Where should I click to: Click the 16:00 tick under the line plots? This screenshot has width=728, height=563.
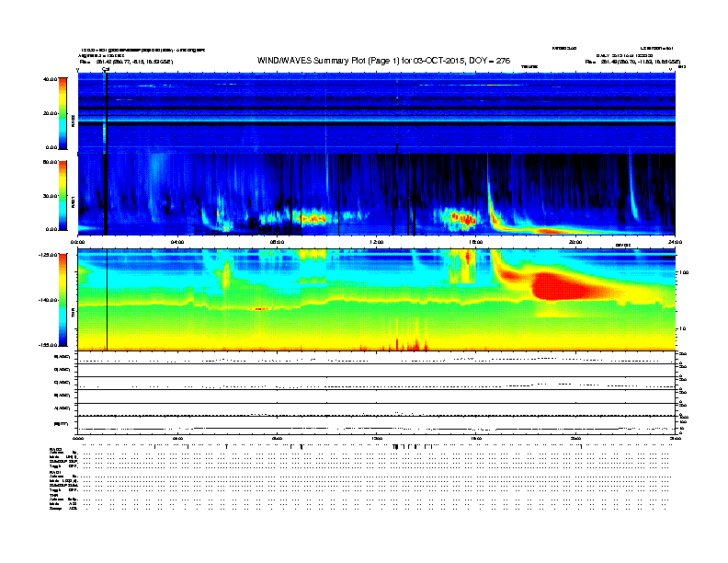(476, 438)
